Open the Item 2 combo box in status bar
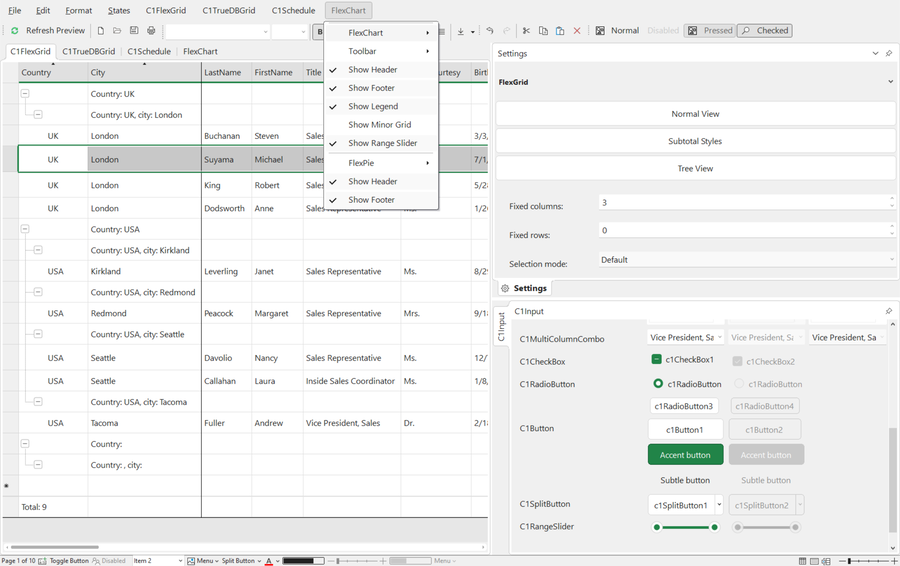Image resolution: width=900 pixels, height=566 pixels. (158, 561)
